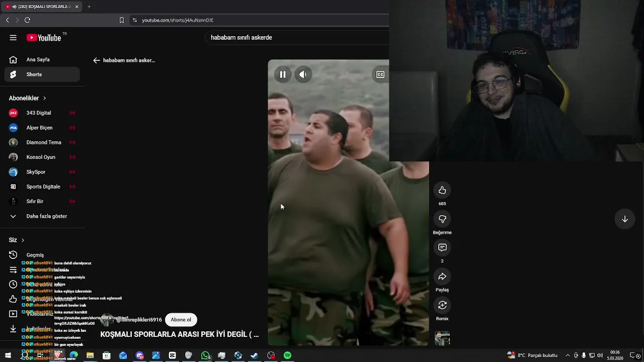The width and height of the screenshot is (644, 362).
Task: Open the Windows notification center
Action: (x=632, y=355)
